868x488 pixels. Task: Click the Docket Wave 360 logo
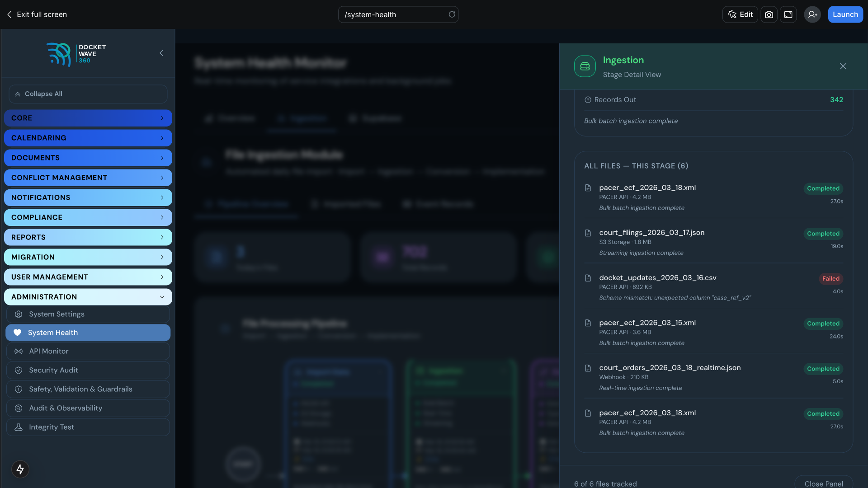(x=76, y=54)
